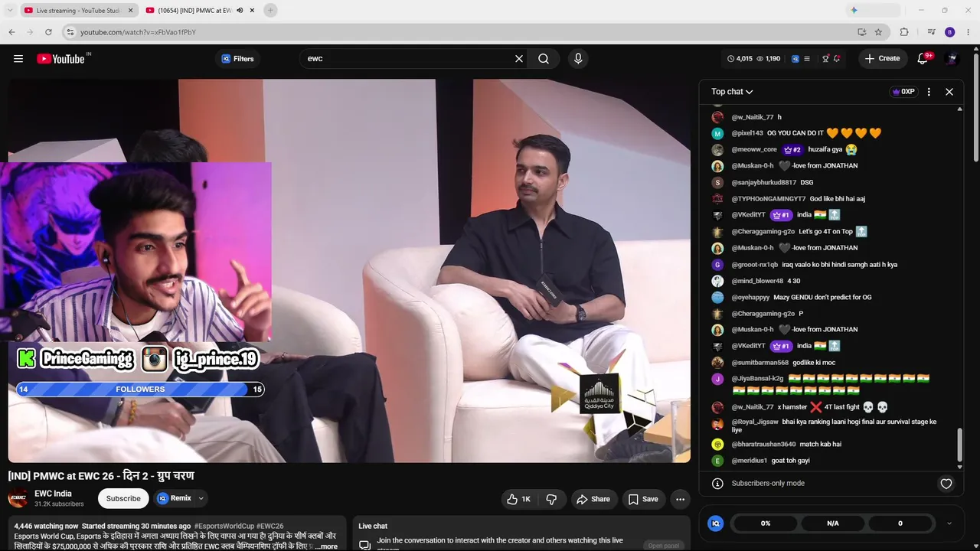View site information icon in address bar
The width and height of the screenshot is (980, 551).
point(70,32)
